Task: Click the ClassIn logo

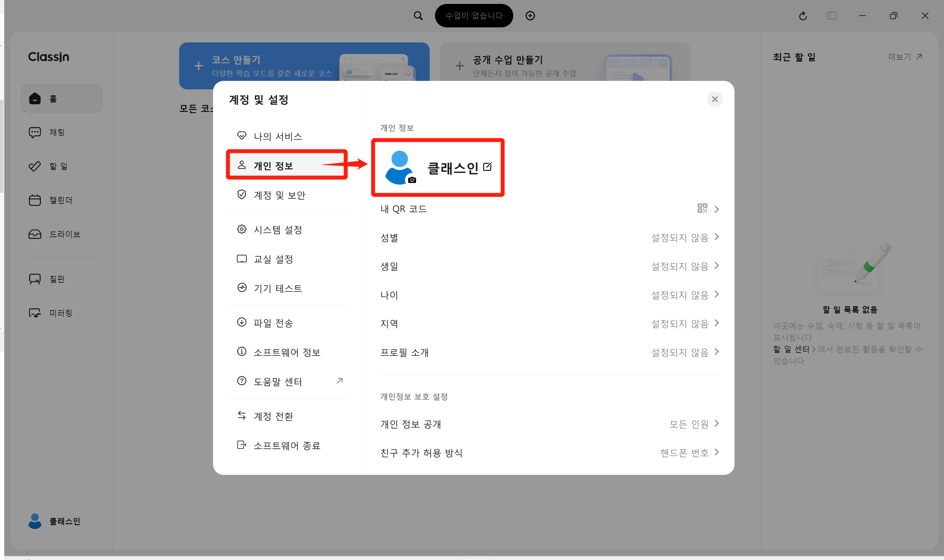Action: [49, 57]
